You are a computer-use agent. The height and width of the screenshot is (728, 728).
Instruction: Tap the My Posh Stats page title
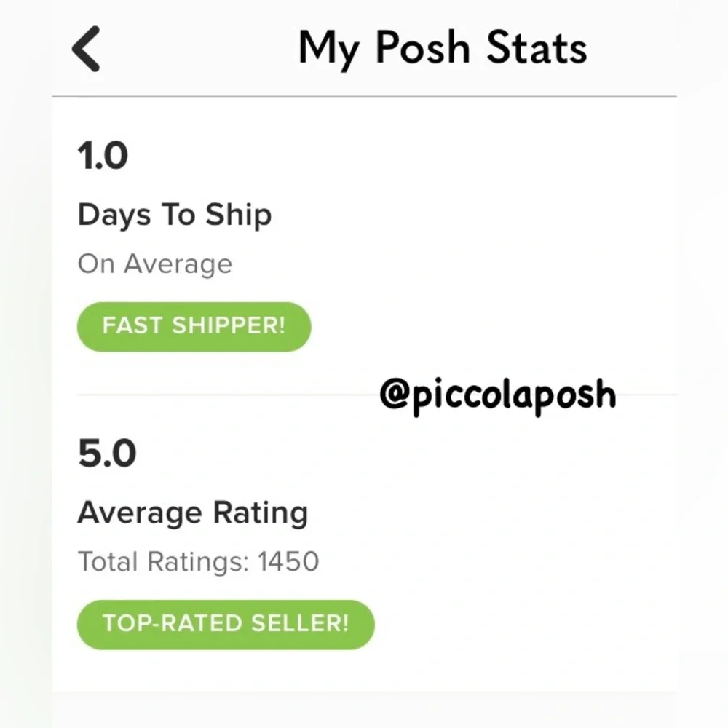point(442,49)
